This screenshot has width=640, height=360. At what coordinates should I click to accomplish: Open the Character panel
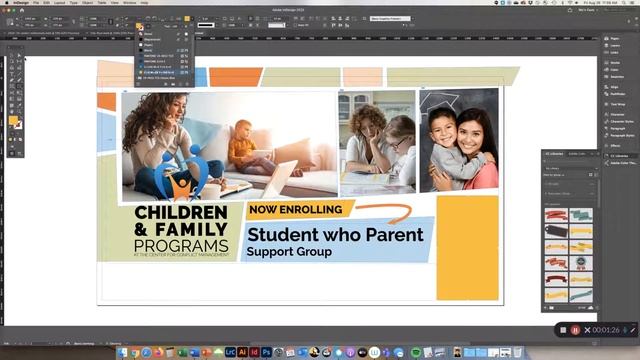click(x=617, y=114)
